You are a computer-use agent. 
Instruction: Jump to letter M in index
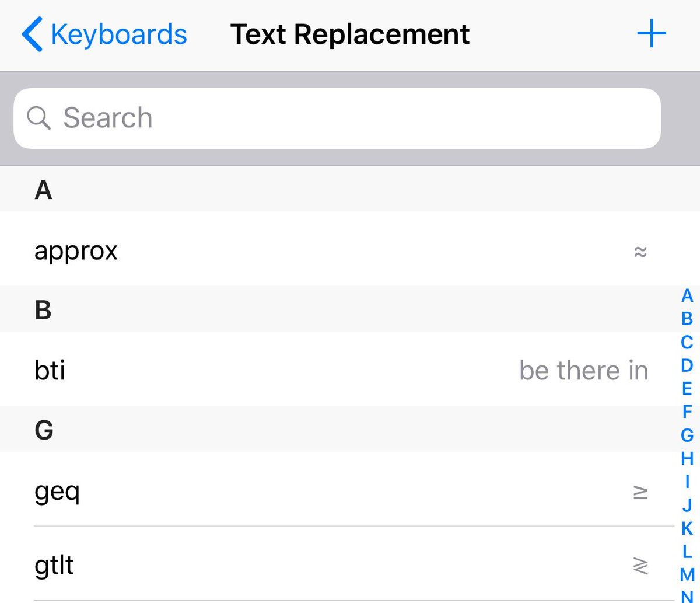687,574
